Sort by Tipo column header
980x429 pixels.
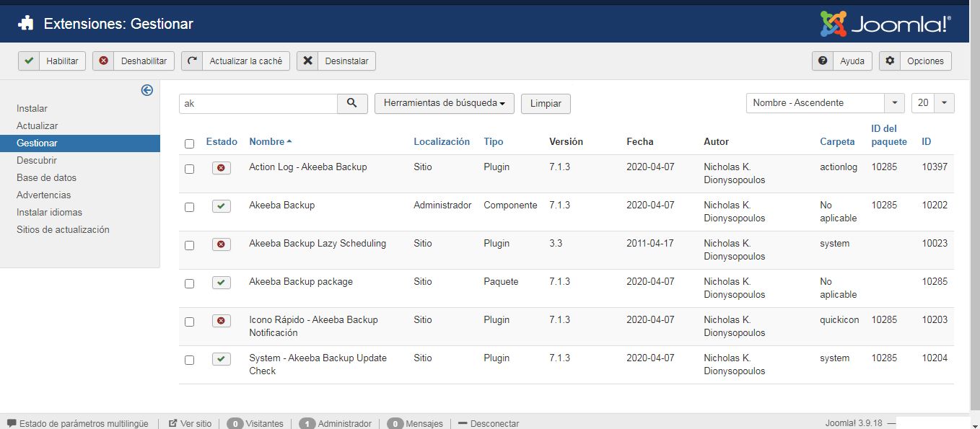(494, 142)
